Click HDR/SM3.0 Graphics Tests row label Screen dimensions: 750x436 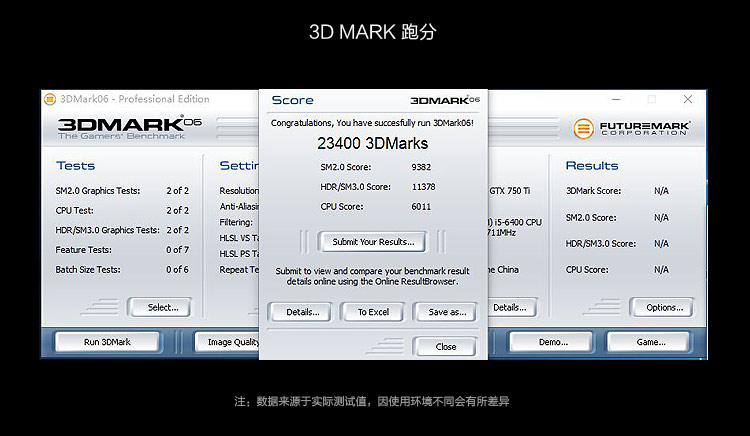pyautogui.click(x=107, y=230)
